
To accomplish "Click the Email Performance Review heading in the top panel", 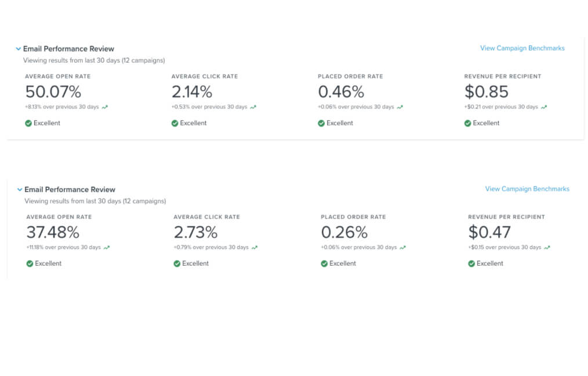I will tap(68, 49).
